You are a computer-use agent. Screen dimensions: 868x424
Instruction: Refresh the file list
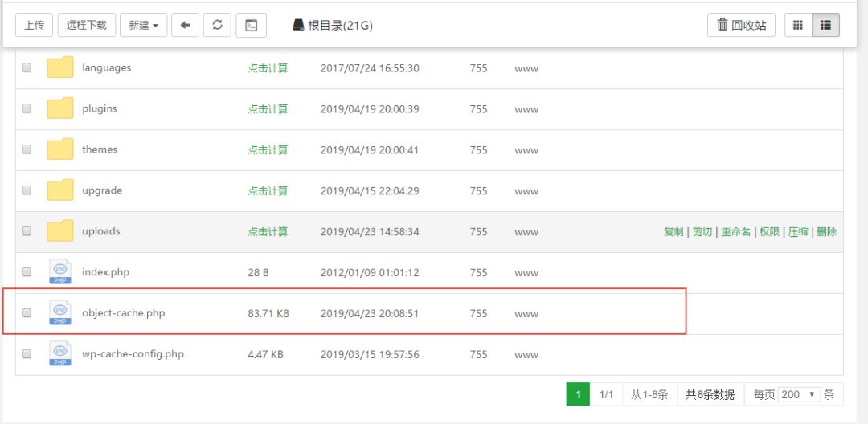pyautogui.click(x=217, y=25)
